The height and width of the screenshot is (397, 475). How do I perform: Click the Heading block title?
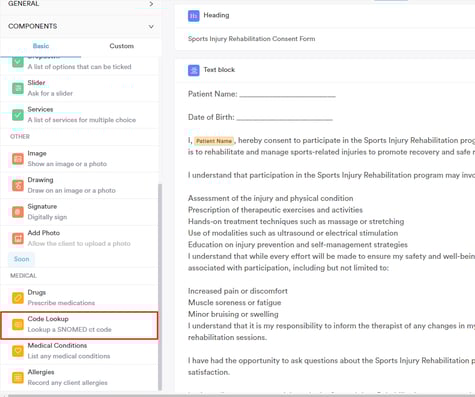pos(216,15)
